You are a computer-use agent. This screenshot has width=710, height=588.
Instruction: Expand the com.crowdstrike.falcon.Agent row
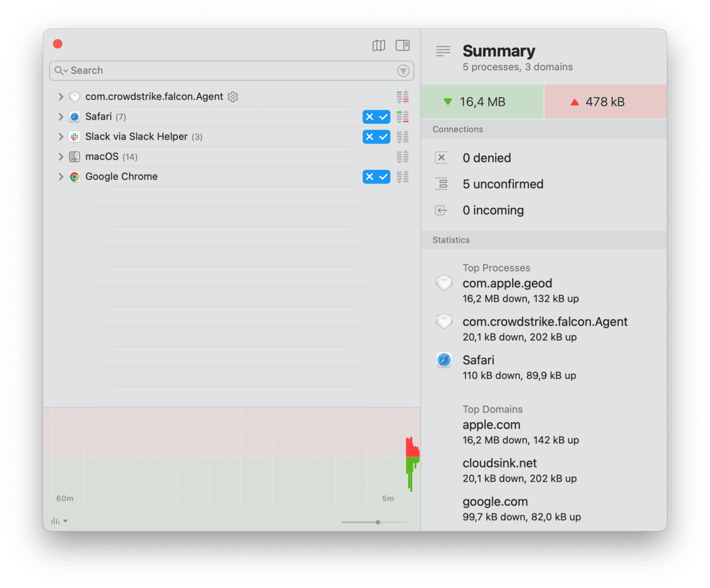click(x=61, y=97)
